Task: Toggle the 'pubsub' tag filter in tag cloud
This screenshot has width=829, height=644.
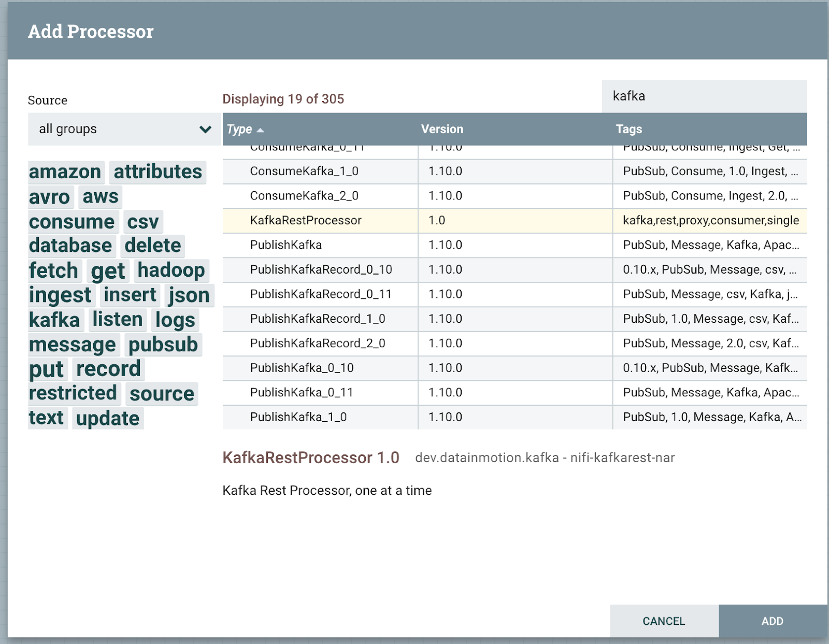Action: (x=163, y=345)
